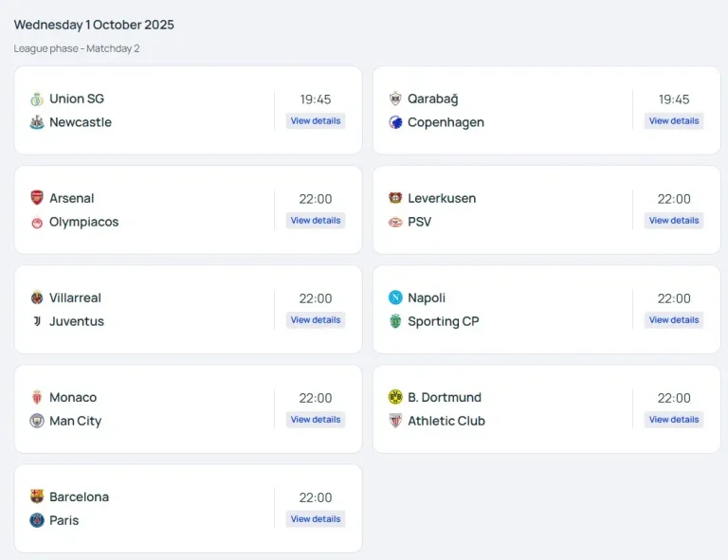This screenshot has width=728, height=560.
Task: View details for Napoli vs Sporting CP
Action: (x=674, y=320)
